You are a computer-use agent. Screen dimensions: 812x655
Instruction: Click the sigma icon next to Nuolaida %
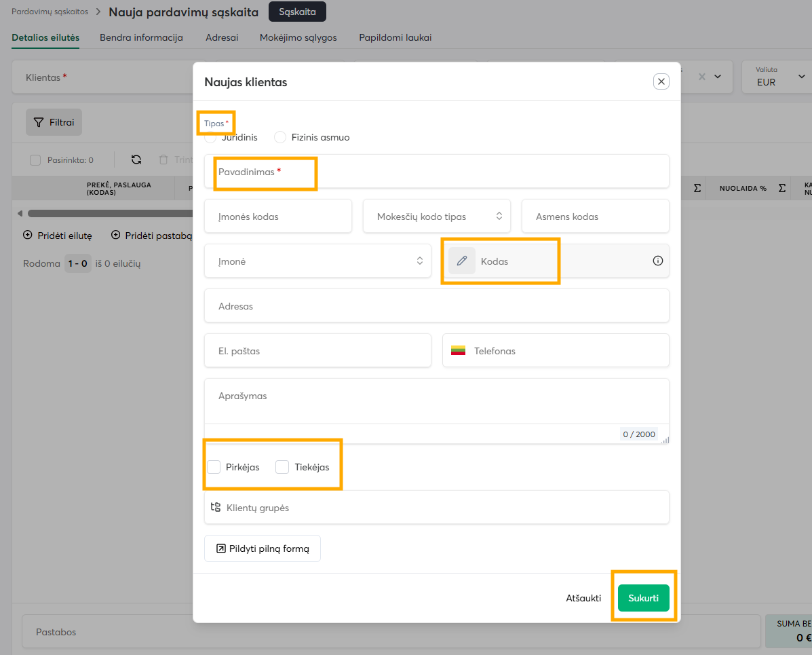click(x=782, y=188)
